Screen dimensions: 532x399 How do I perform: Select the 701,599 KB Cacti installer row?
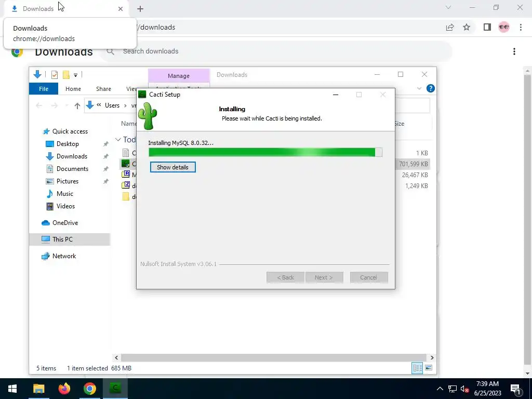coord(413,164)
